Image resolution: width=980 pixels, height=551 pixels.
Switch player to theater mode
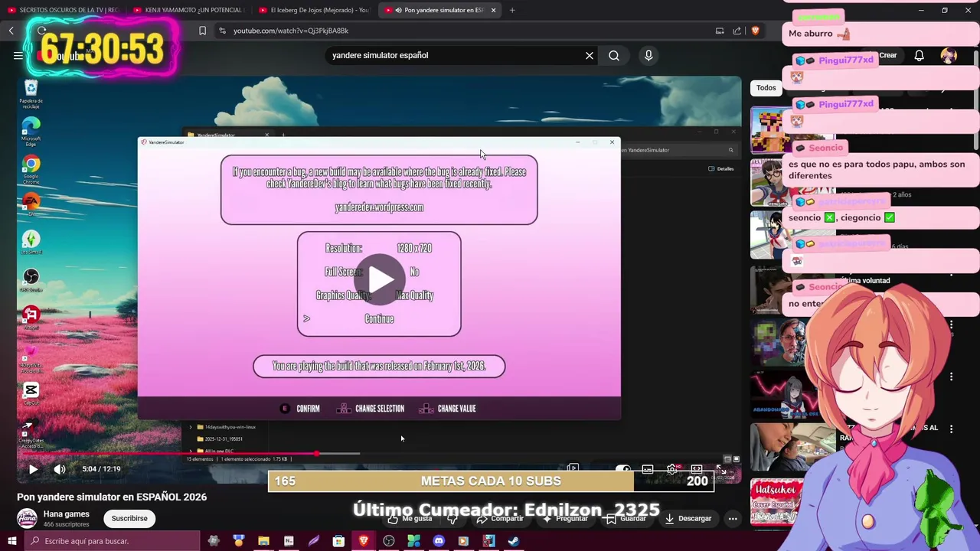tap(696, 468)
